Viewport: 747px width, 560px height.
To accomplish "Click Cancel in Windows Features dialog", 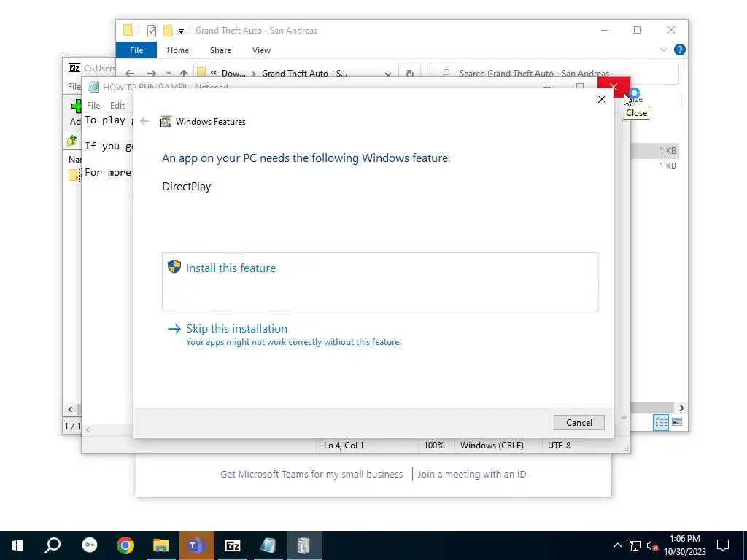I will tap(578, 422).
